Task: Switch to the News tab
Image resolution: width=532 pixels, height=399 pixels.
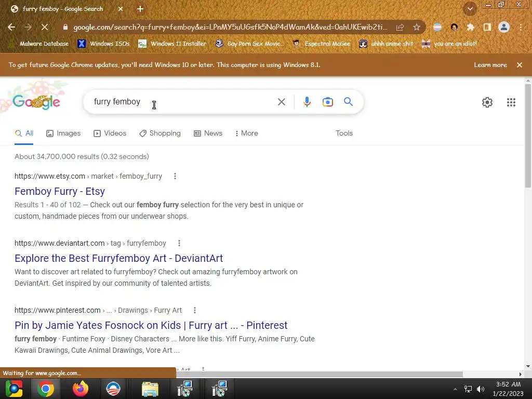Action: [208, 134]
